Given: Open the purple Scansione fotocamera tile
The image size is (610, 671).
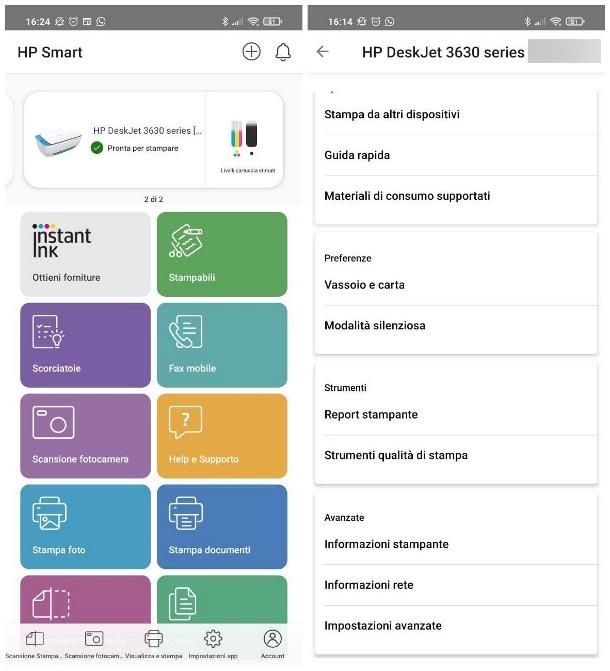Looking at the screenshot, I should pyautogui.click(x=85, y=436).
